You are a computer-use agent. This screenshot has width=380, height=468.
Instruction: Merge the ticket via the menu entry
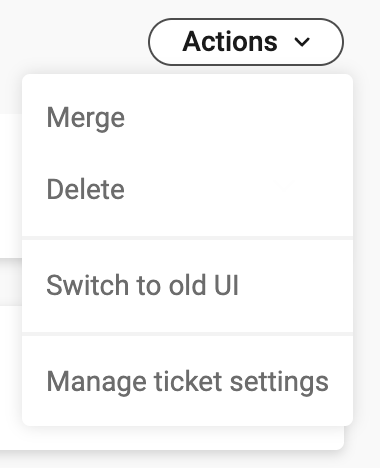tap(187, 118)
